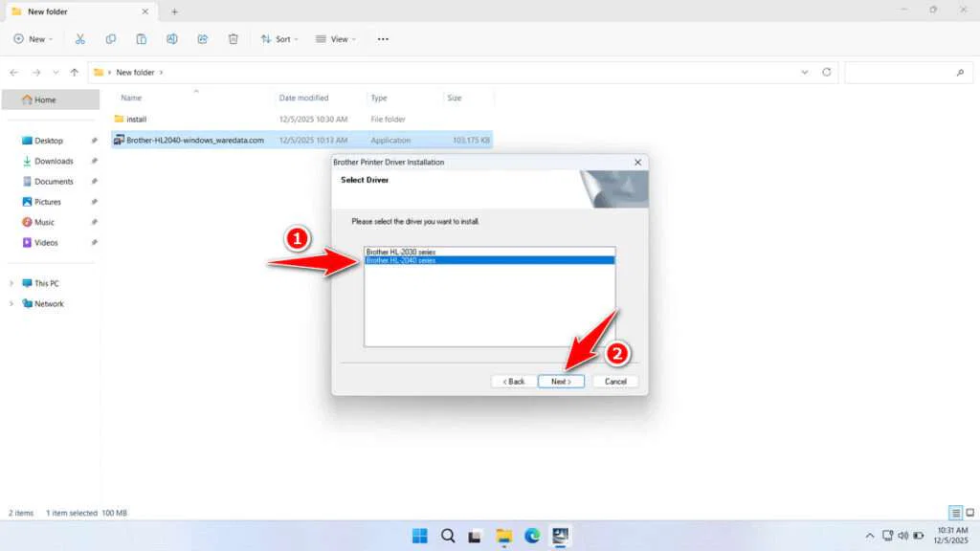The width and height of the screenshot is (980, 551).
Task: Cut the selected file
Action: click(x=80, y=38)
